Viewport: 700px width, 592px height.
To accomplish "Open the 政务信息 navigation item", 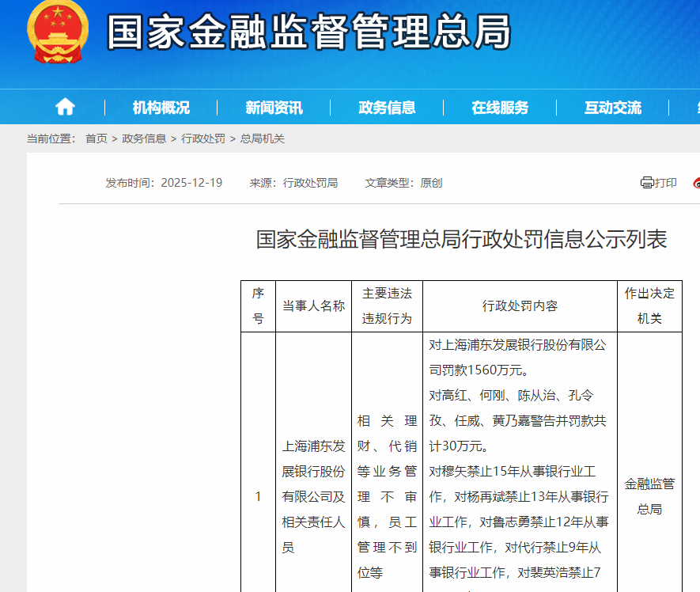I will pyautogui.click(x=387, y=107).
